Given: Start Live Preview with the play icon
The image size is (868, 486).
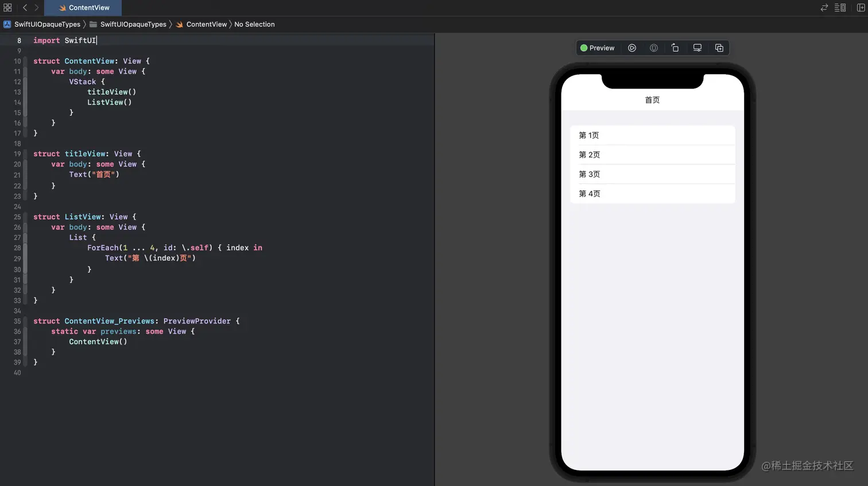Looking at the screenshot, I should [x=632, y=48].
